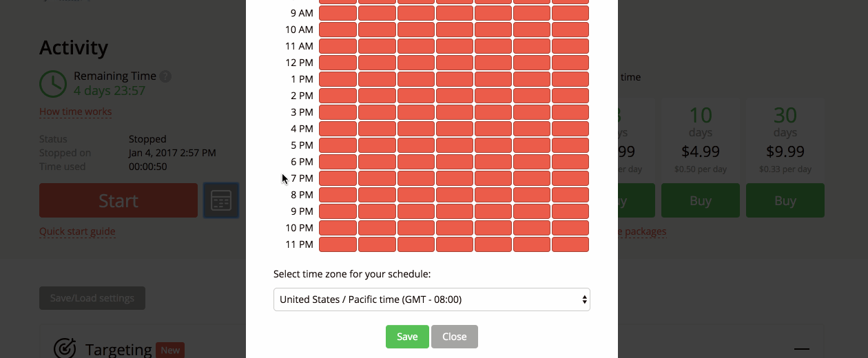868x358 pixels.
Task: Open the How time works link
Action: coord(75,112)
